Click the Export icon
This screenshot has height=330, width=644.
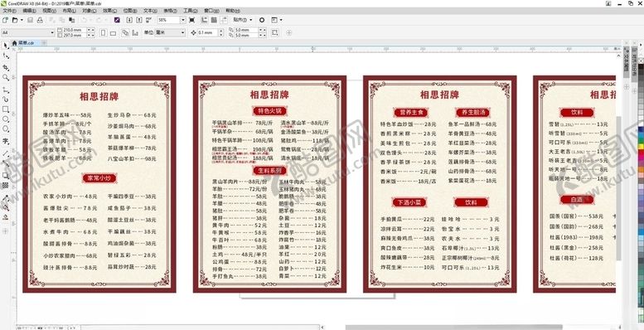click(139, 20)
